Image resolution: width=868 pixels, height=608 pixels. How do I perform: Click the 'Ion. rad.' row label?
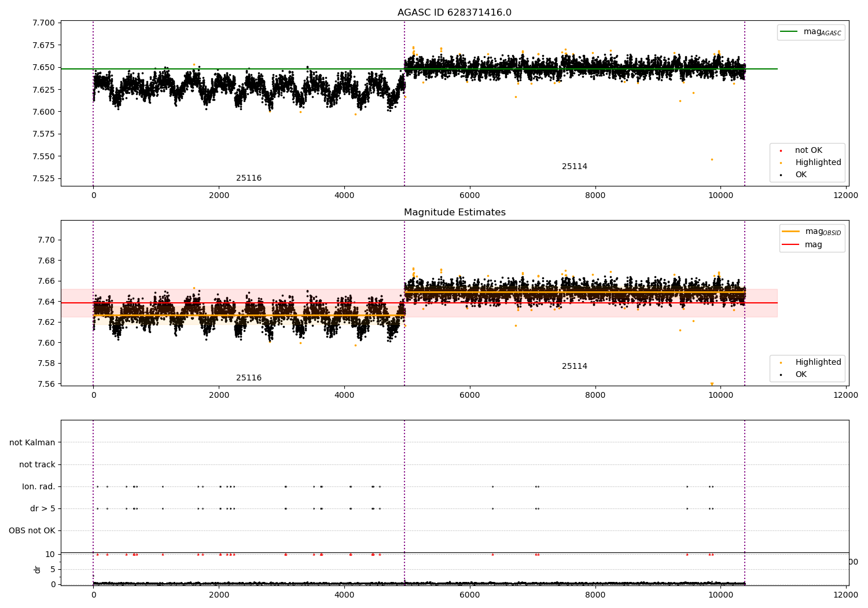(x=39, y=486)
